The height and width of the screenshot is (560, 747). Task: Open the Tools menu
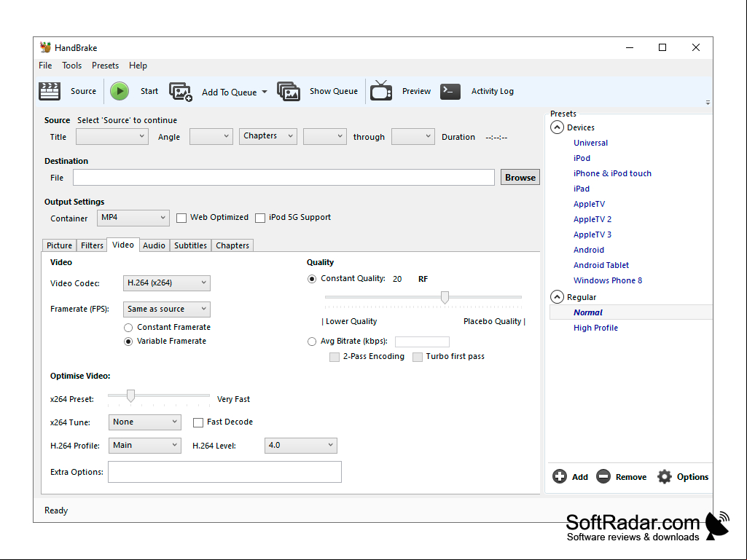71,66
